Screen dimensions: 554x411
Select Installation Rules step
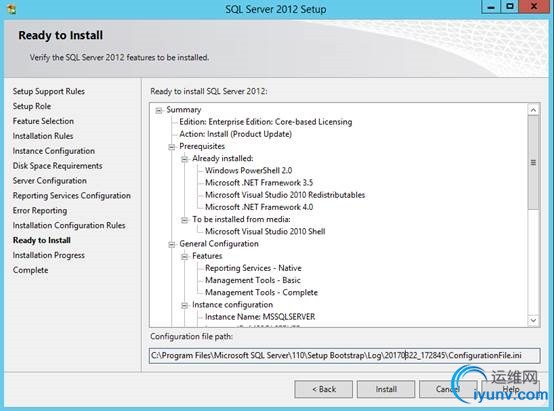[x=43, y=136]
